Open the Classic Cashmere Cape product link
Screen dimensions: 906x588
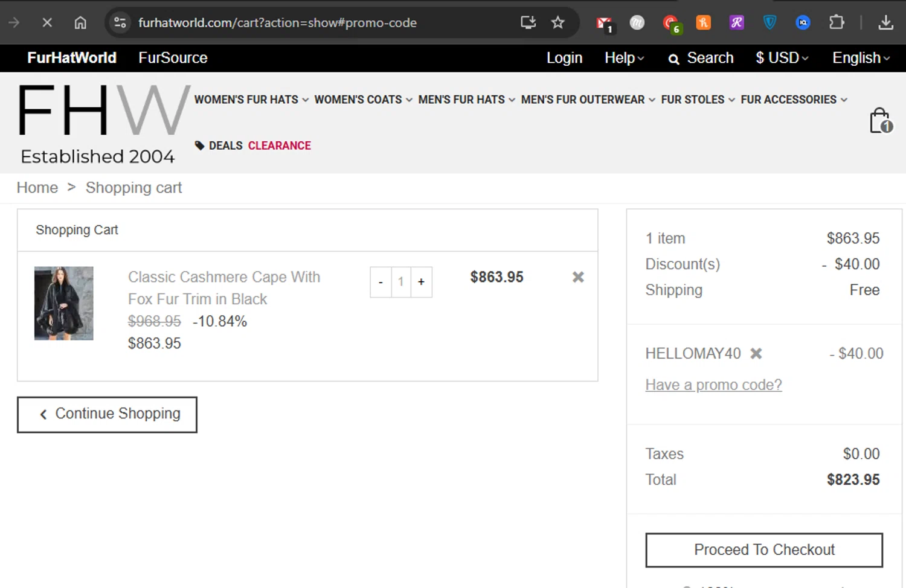tap(224, 288)
